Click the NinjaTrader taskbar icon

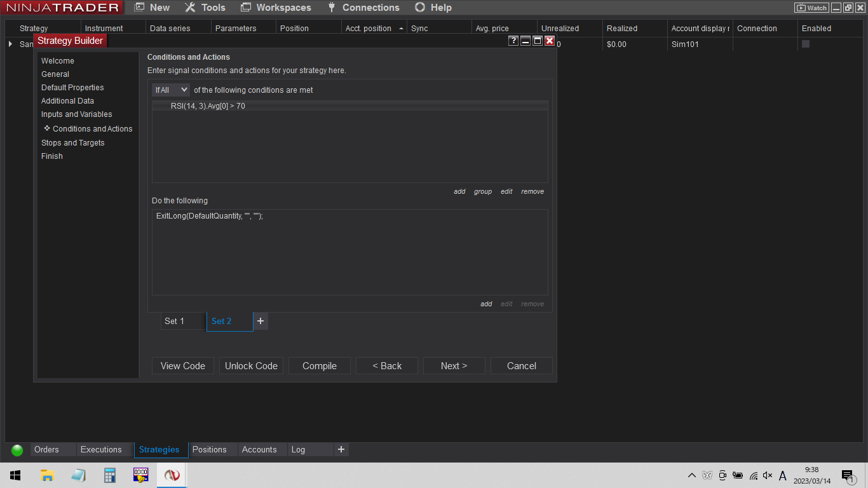pyautogui.click(x=172, y=475)
